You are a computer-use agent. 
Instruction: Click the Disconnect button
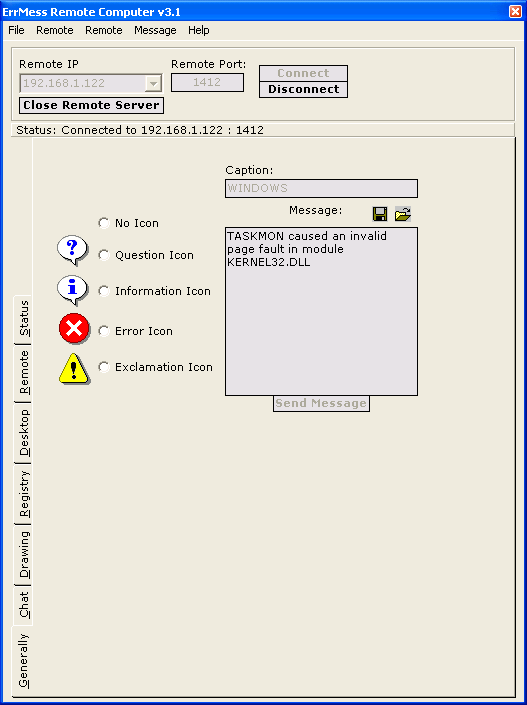click(x=304, y=89)
